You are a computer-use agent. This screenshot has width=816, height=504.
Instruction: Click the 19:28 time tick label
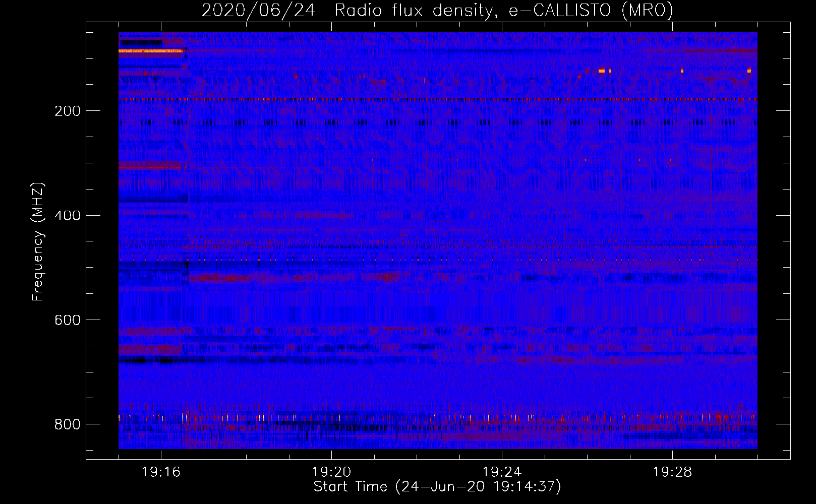coord(672,472)
